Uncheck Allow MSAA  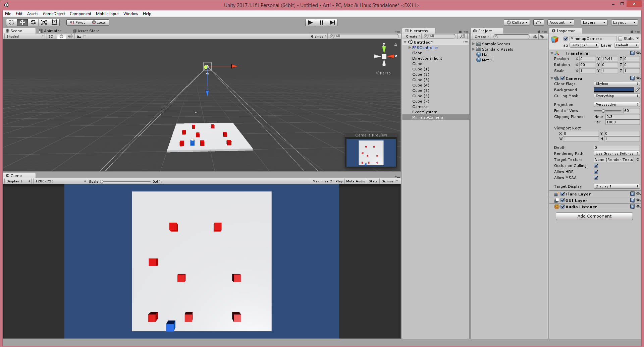tap(596, 178)
